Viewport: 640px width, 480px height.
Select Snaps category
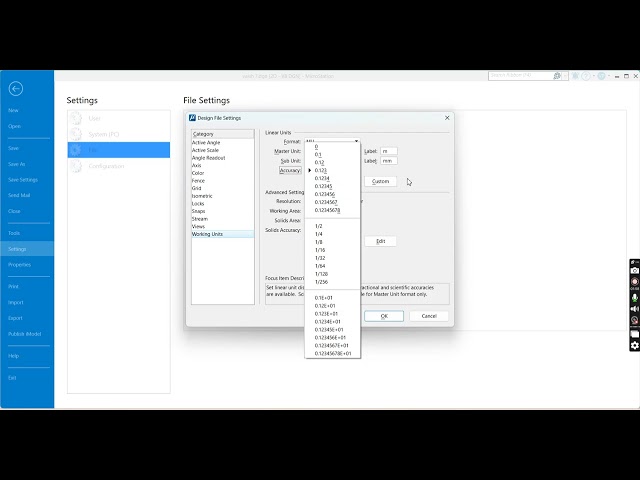pyautogui.click(x=222, y=211)
